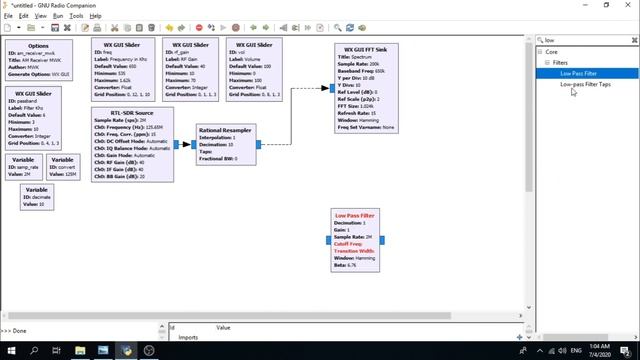The image size is (640, 360).
Task: Copy the selected block
Action: pos(127,28)
